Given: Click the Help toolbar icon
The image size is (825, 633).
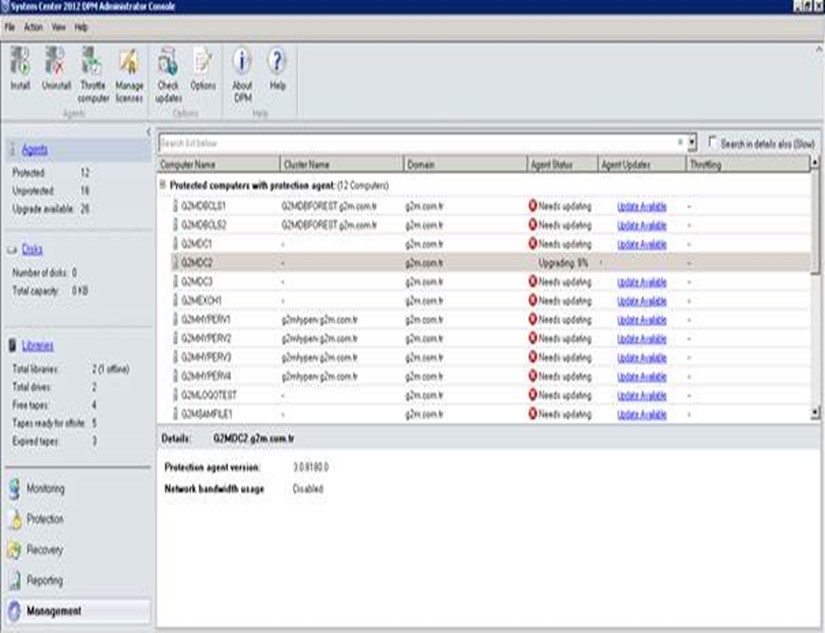Looking at the screenshot, I should [x=277, y=61].
